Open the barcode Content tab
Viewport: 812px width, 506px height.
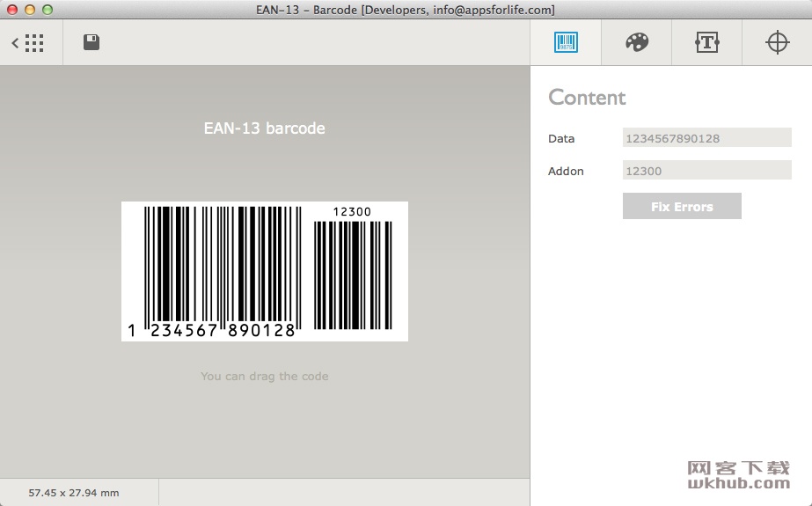click(566, 42)
